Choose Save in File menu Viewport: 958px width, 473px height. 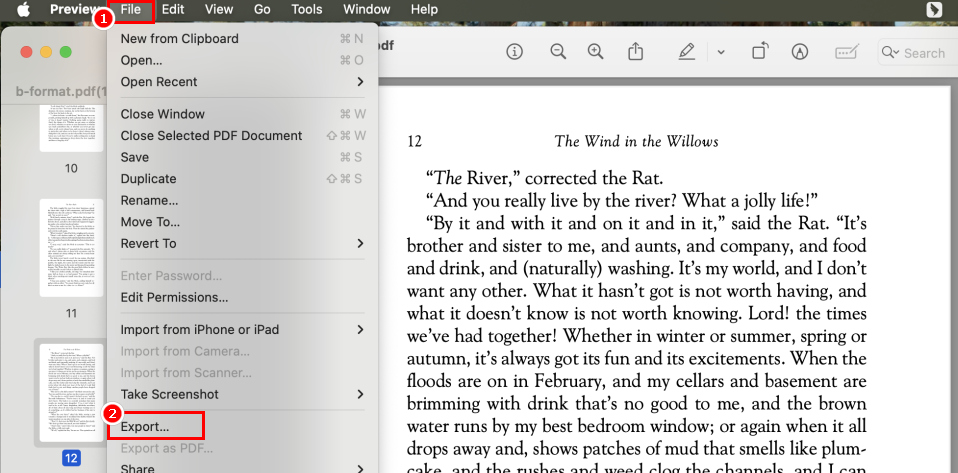(243, 157)
